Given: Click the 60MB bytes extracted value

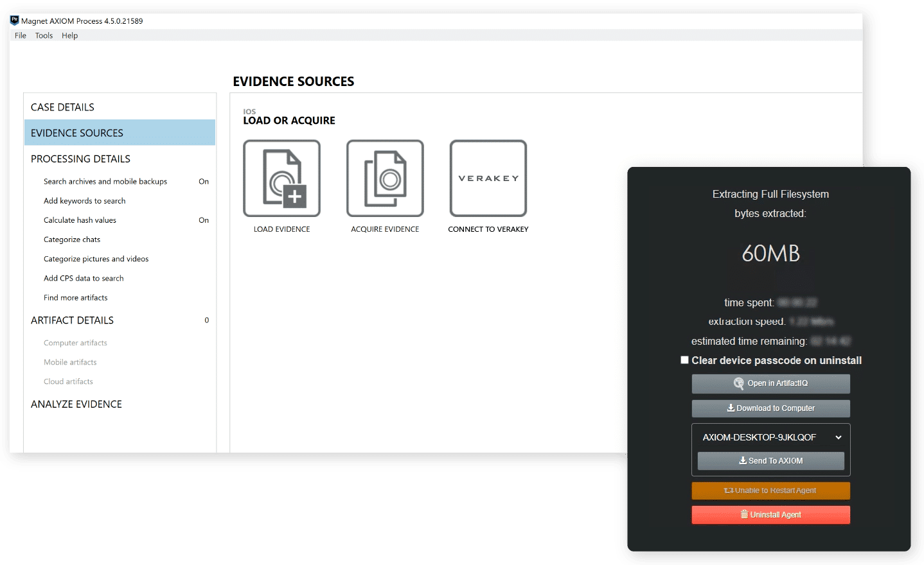Looking at the screenshot, I should coord(770,253).
